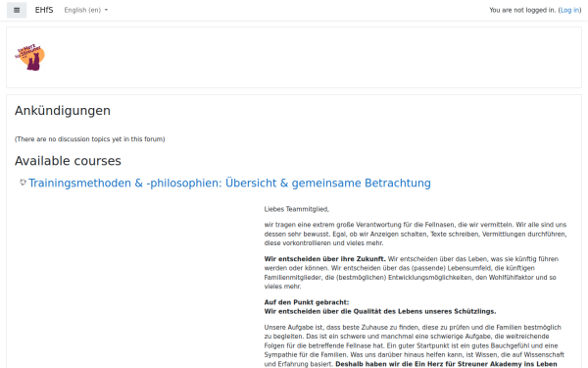Click the Available courses heading

(x=68, y=161)
